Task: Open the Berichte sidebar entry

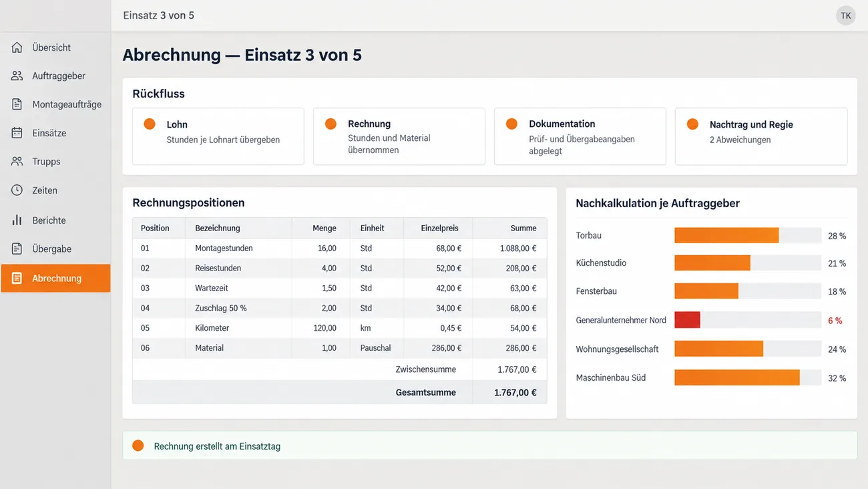Action: point(55,220)
